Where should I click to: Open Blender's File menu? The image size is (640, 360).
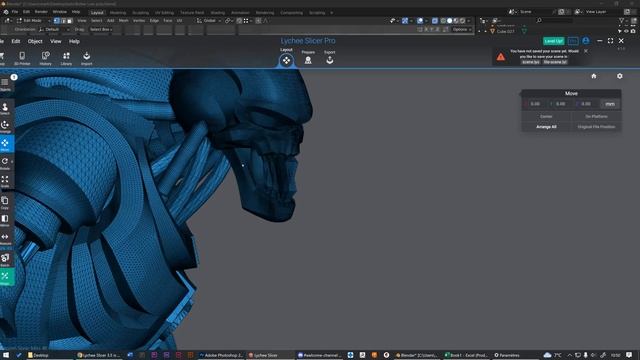point(15,12)
